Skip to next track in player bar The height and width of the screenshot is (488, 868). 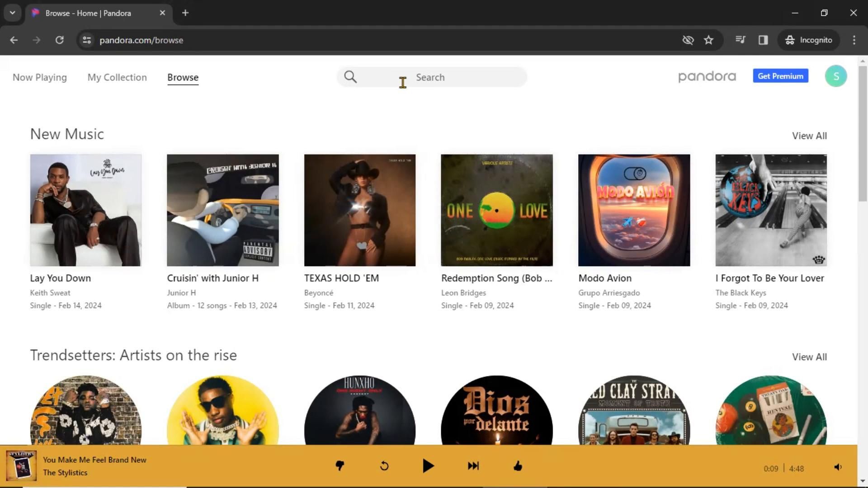point(473,466)
